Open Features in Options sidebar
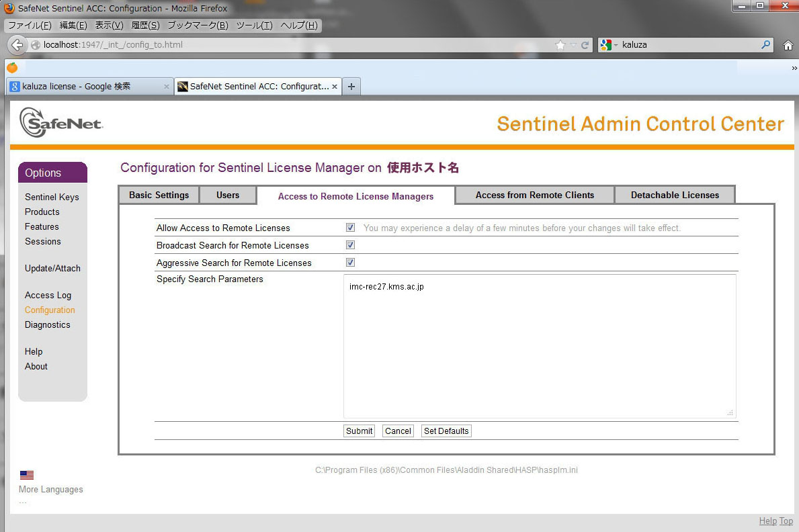The width and height of the screenshot is (799, 532). coord(42,227)
